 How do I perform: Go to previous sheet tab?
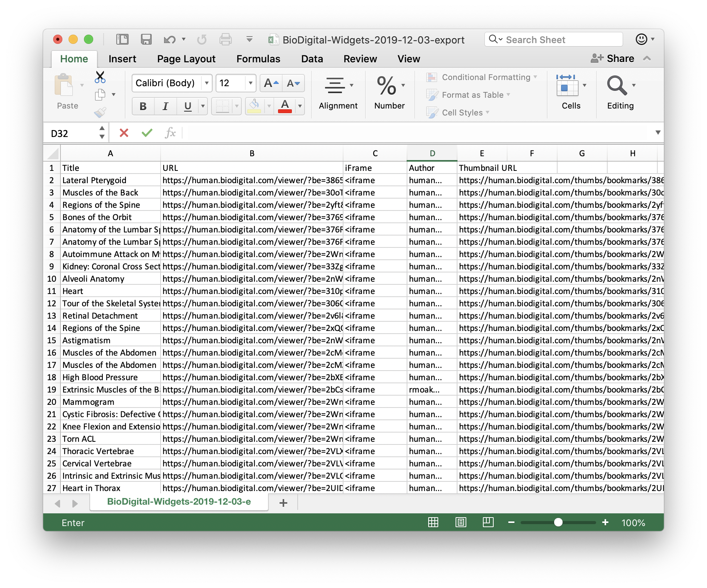[58, 503]
